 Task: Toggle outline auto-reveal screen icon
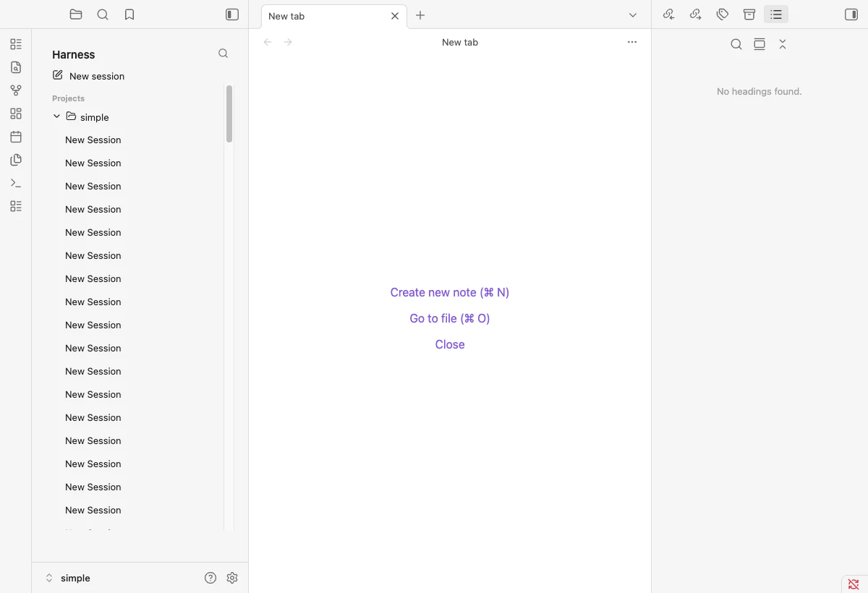pyautogui.click(x=759, y=44)
